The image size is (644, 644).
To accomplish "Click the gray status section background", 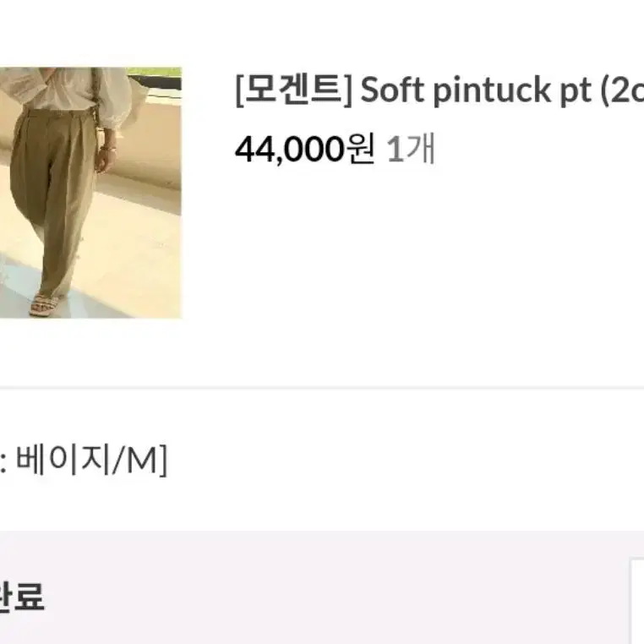I will click(322, 587).
